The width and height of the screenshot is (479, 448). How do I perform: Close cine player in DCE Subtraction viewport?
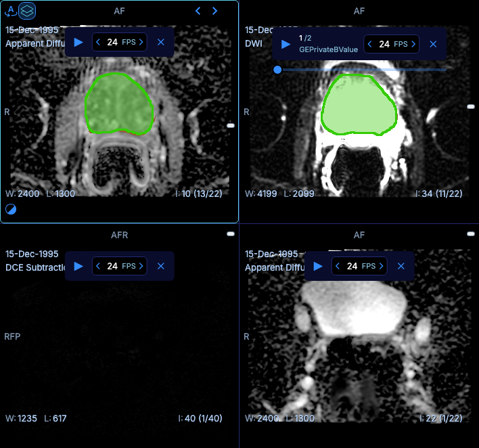tap(161, 266)
